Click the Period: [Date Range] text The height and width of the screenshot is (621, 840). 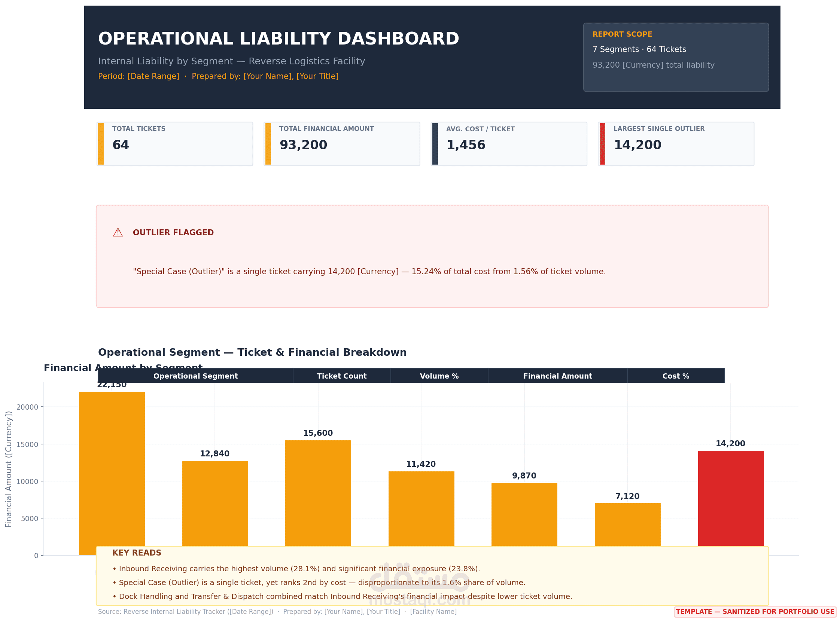(x=139, y=76)
